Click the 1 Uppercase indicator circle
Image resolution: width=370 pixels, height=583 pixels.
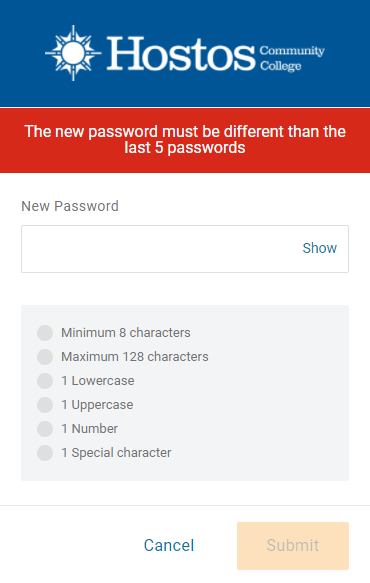[x=45, y=405]
